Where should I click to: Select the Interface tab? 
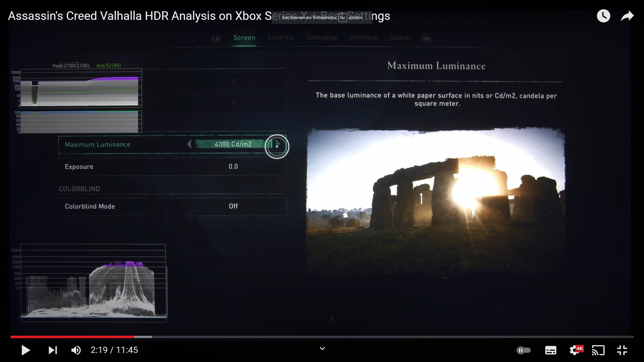click(363, 37)
